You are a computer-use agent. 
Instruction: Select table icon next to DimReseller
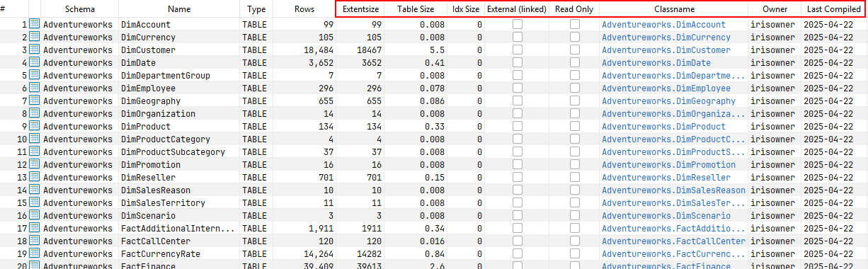[34, 177]
